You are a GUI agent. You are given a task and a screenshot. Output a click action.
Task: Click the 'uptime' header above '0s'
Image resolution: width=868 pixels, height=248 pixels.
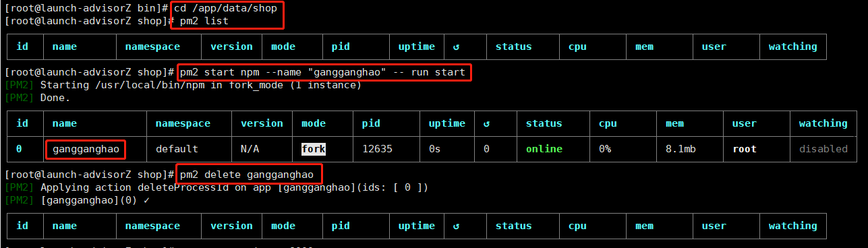(x=447, y=123)
